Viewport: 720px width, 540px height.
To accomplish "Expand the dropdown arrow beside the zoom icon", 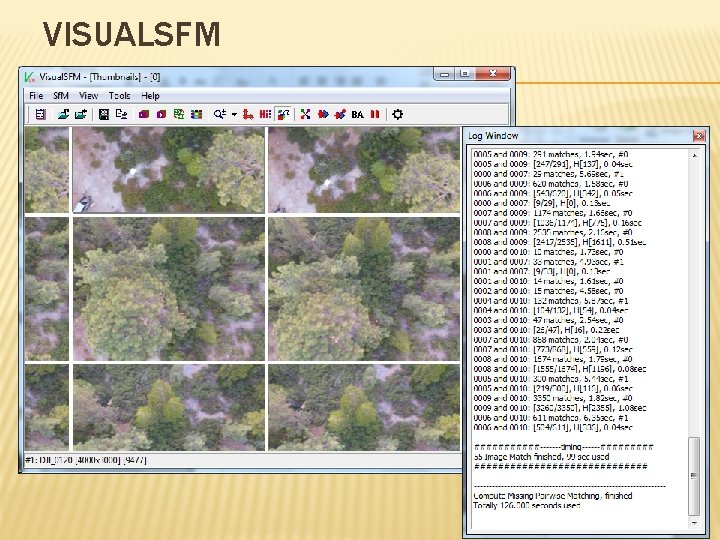I will point(234,114).
